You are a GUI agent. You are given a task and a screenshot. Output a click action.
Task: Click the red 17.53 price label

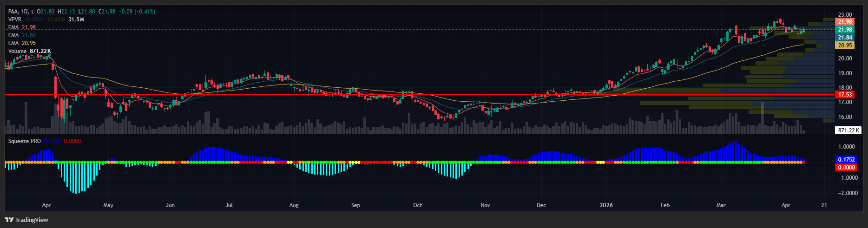(x=844, y=95)
